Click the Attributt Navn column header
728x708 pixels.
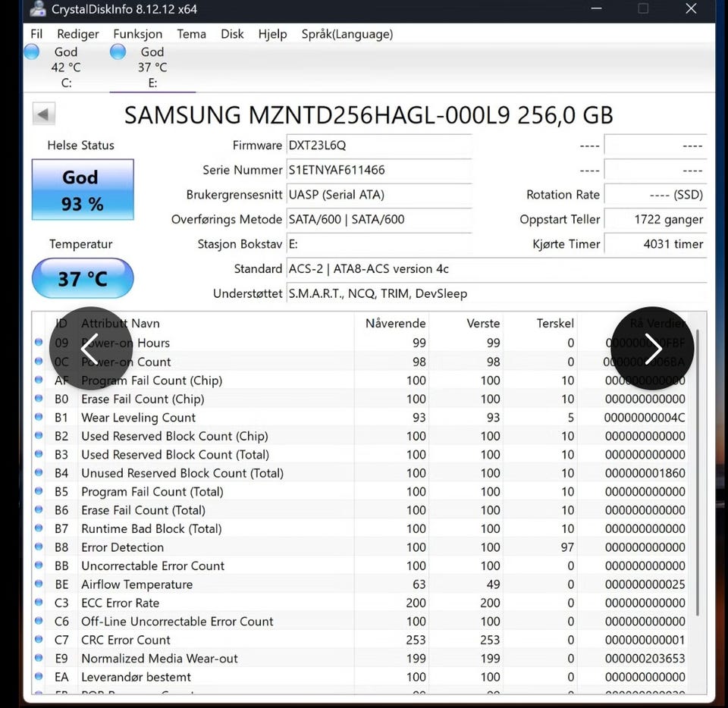coord(121,324)
